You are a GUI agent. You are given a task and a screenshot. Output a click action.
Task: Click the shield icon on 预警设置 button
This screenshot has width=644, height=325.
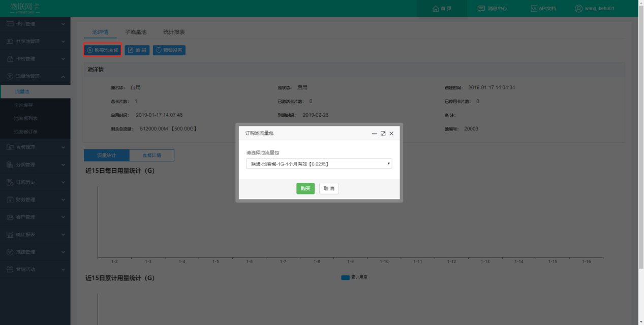coord(159,50)
